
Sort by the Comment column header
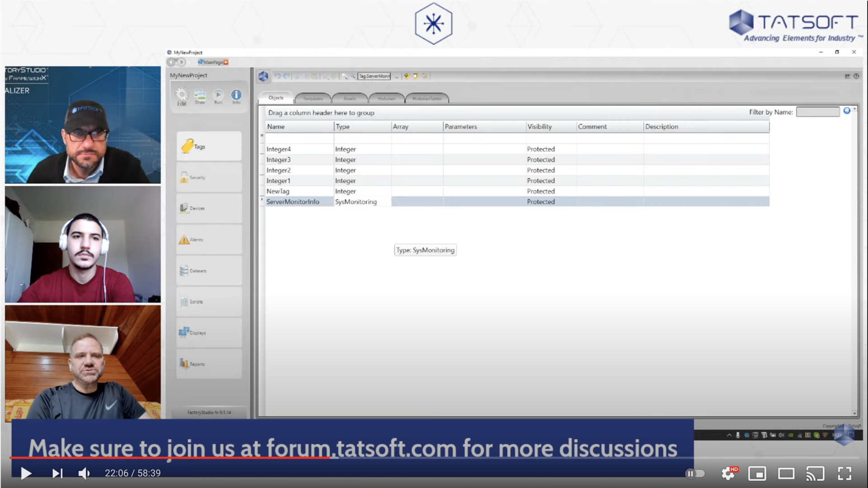[610, 127]
